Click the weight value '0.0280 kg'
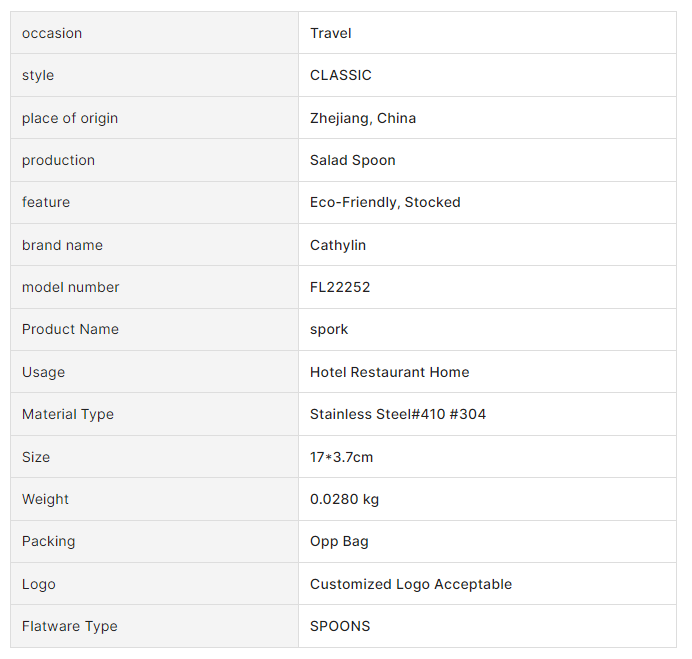 [345, 499]
